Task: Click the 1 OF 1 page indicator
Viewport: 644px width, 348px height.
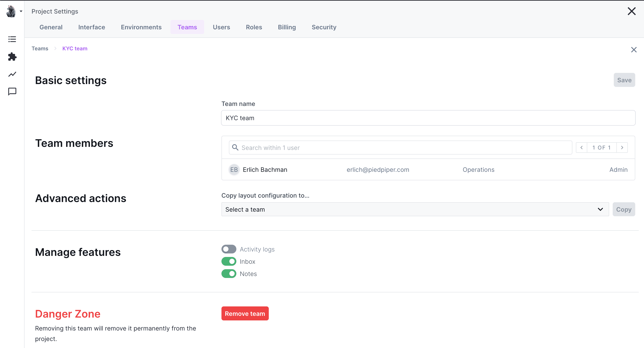Action: coord(602,148)
